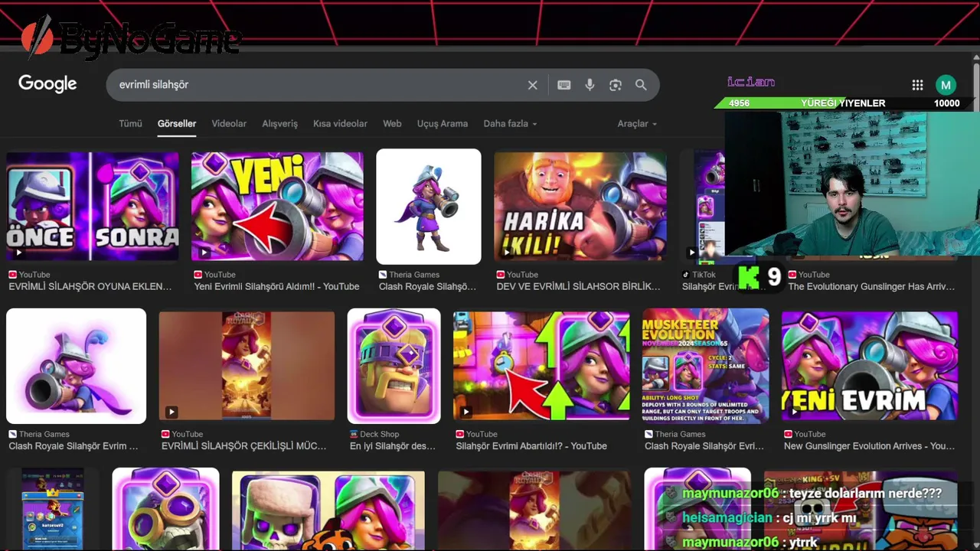Open link EVRİMLİ SİLAHŞÖR OYUNA EKLEN...
Viewport: 980px width, 551px height.
click(90, 286)
